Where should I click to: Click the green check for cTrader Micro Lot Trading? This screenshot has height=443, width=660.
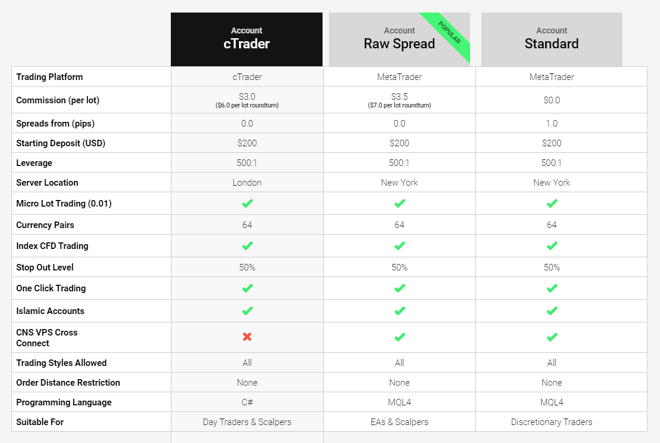[247, 203]
